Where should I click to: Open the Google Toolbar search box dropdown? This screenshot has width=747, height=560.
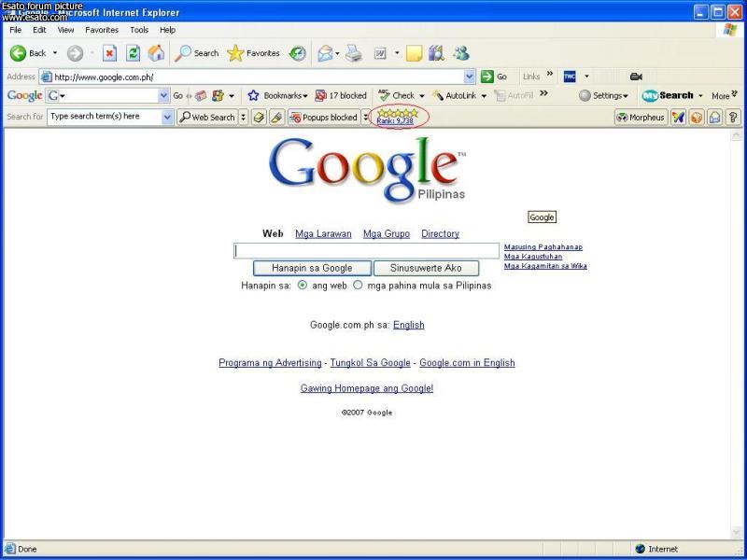163,96
